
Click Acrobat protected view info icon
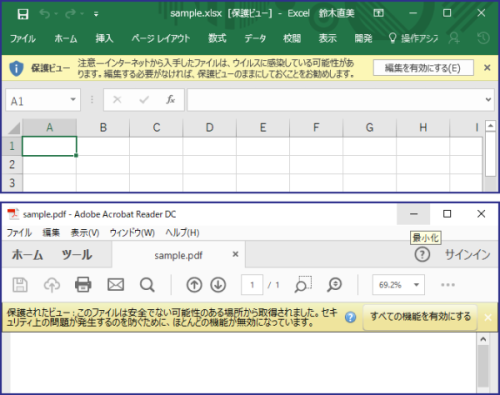(x=350, y=317)
